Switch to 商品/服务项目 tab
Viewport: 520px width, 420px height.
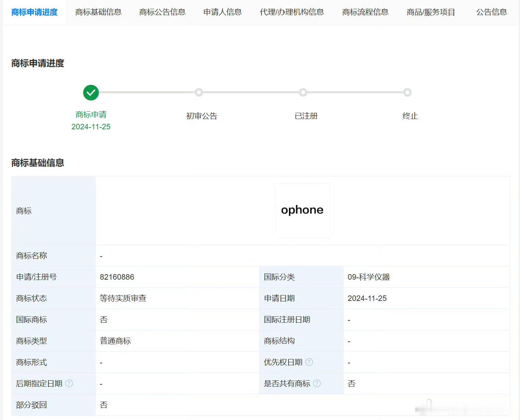click(431, 12)
